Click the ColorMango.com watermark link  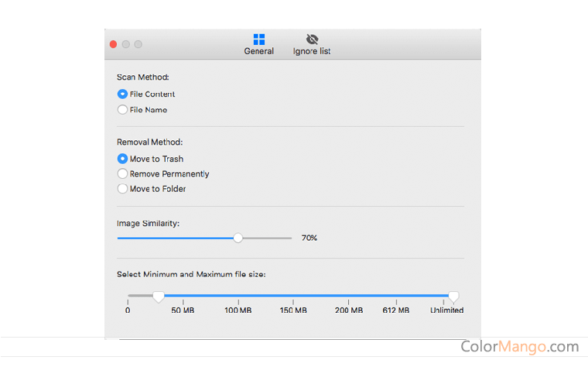click(x=519, y=347)
